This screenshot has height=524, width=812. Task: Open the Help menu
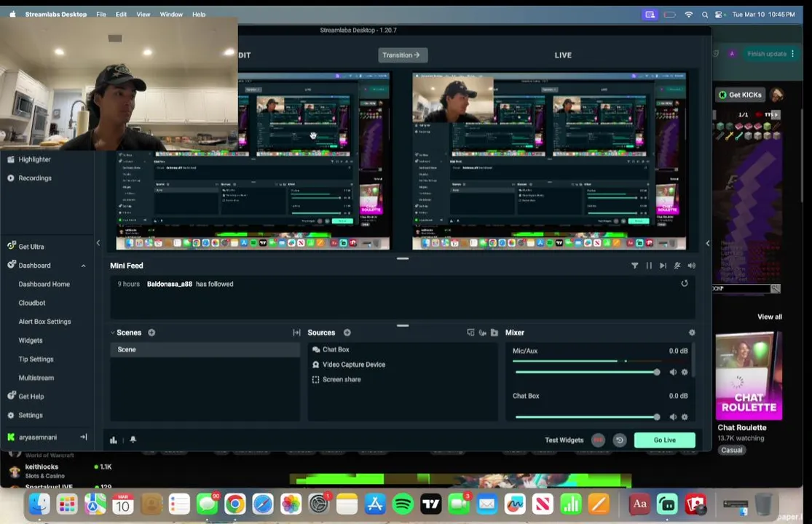(199, 15)
